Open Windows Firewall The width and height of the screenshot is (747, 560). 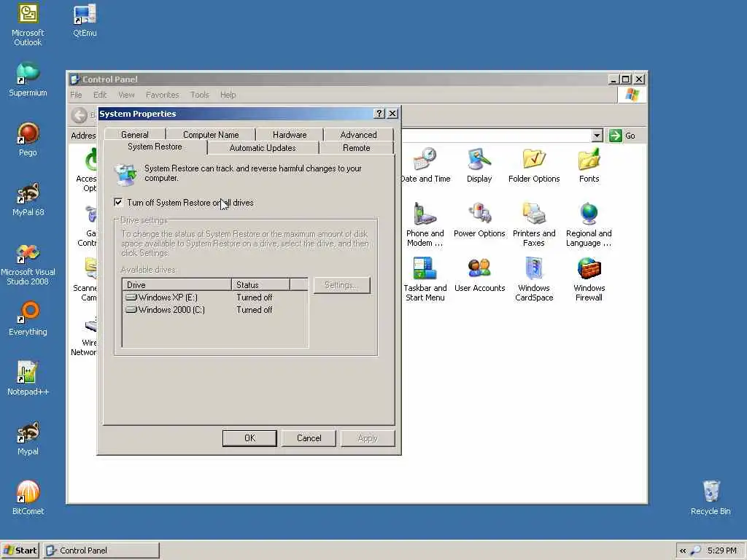(589, 279)
